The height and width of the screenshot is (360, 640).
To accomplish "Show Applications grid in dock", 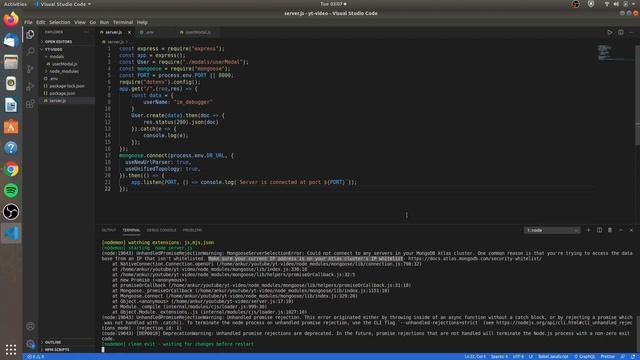I will pos(11,350).
